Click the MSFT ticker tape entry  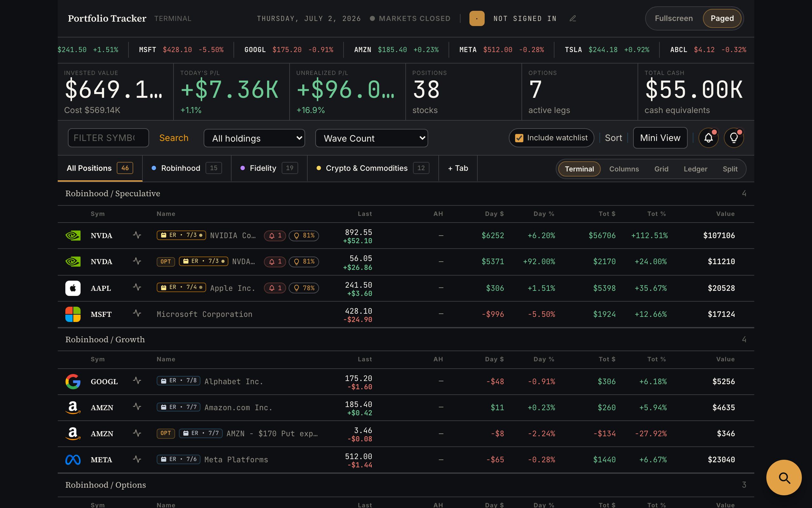click(x=181, y=50)
